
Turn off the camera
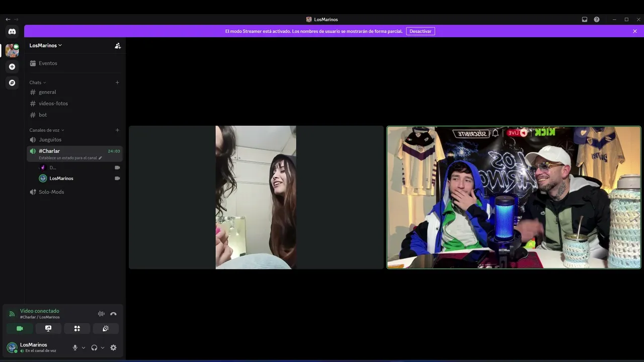pyautogui.click(x=20, y=328)
